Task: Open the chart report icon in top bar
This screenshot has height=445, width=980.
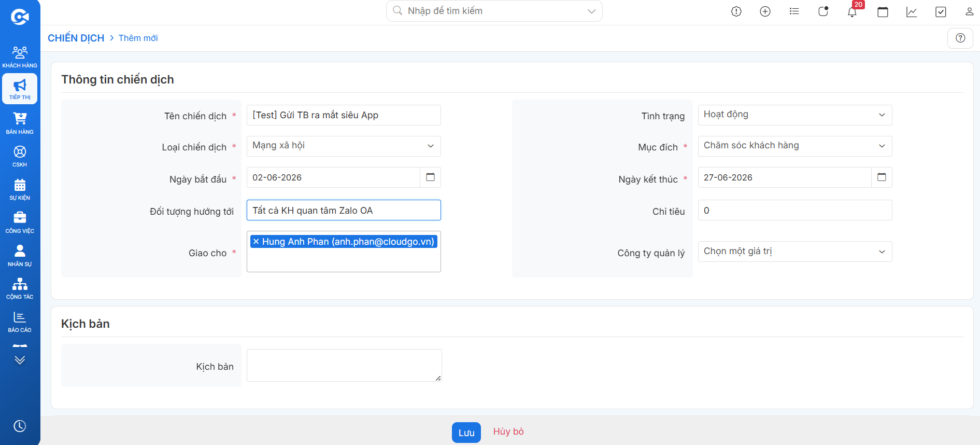Action: [x=912, y=11]
